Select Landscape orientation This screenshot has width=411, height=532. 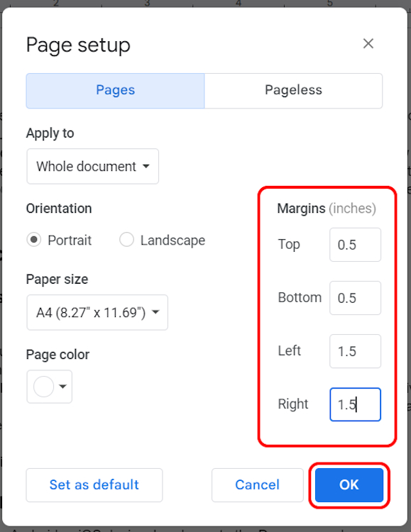[126, 240]
